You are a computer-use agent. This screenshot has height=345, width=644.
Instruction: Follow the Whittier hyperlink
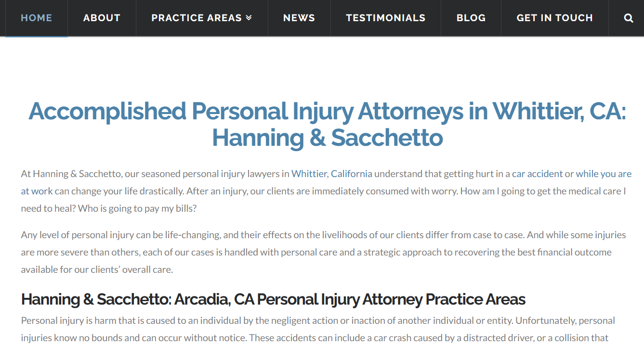tap(309, 174)
